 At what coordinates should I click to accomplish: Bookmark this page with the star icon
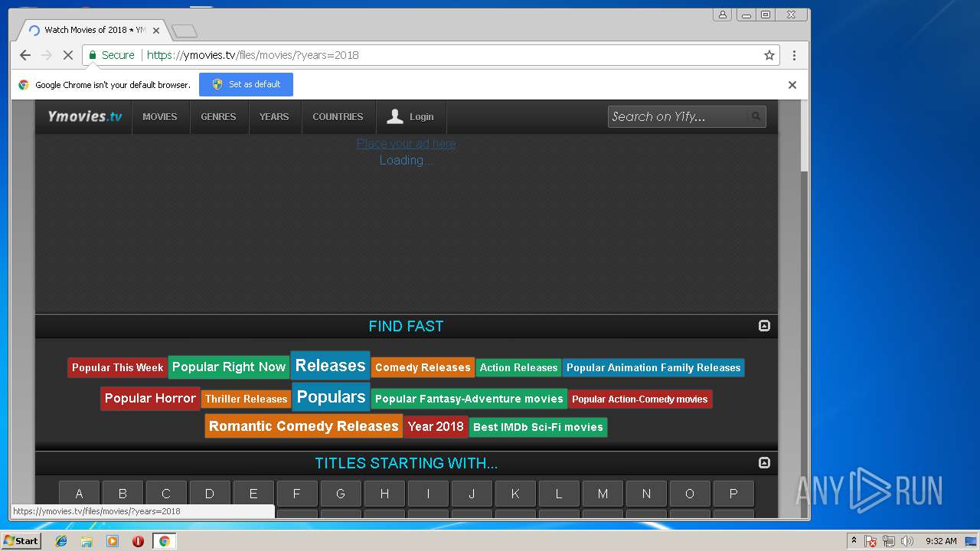coord(769,55)
